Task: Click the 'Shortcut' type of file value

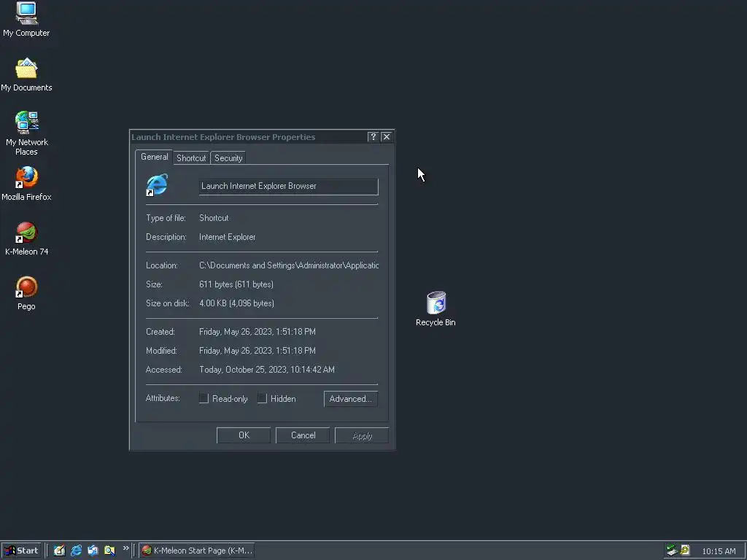Action: [214, 217]
